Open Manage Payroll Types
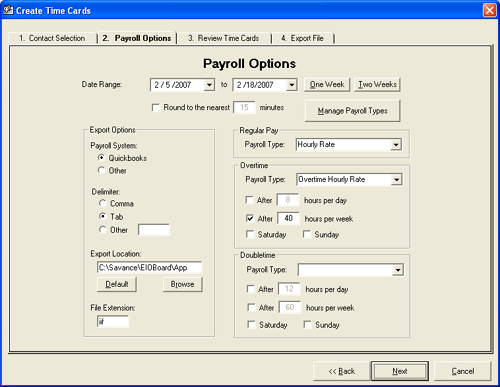This screenshot has width=500, height=387. (x=352, y=111)
